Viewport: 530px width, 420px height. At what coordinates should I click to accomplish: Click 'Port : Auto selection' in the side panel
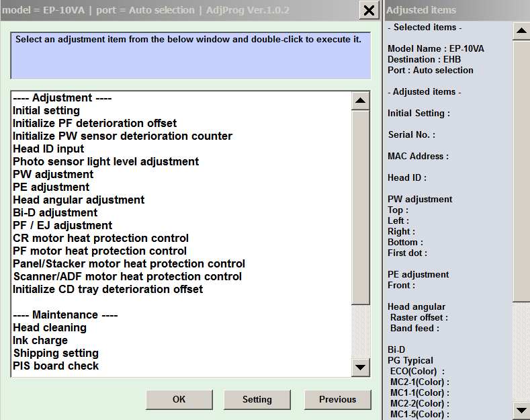(431, 71)
